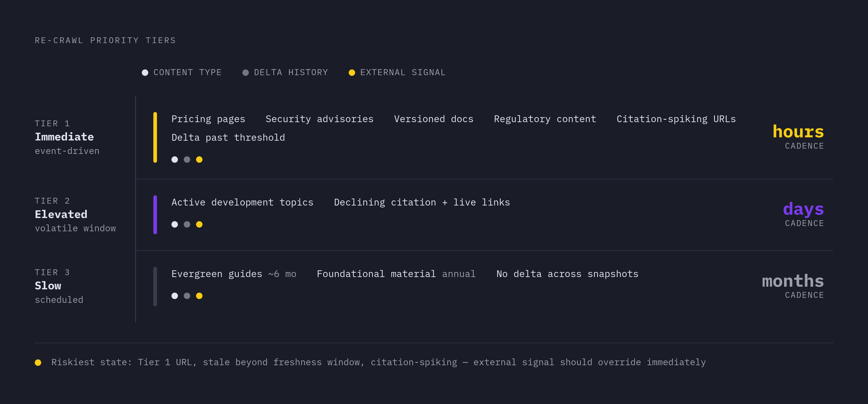
Task: Click the gray dot in Tier 2 row
Action: [x=187, y=224]
